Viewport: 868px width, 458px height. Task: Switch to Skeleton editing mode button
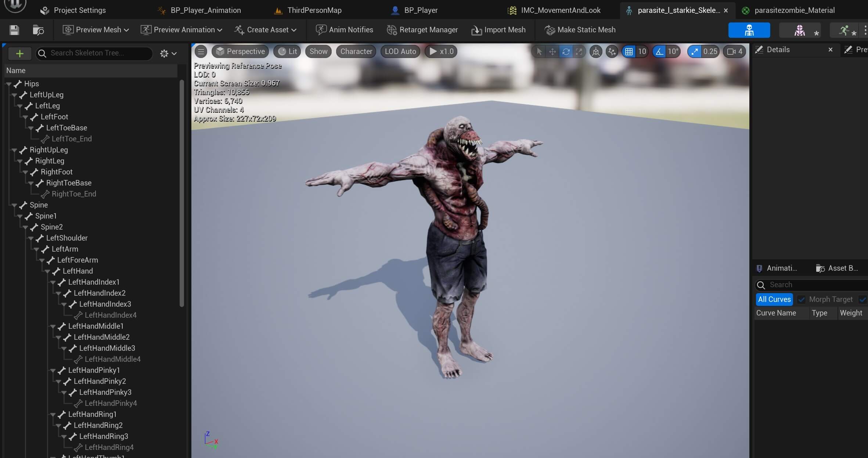tap(749, 30)
